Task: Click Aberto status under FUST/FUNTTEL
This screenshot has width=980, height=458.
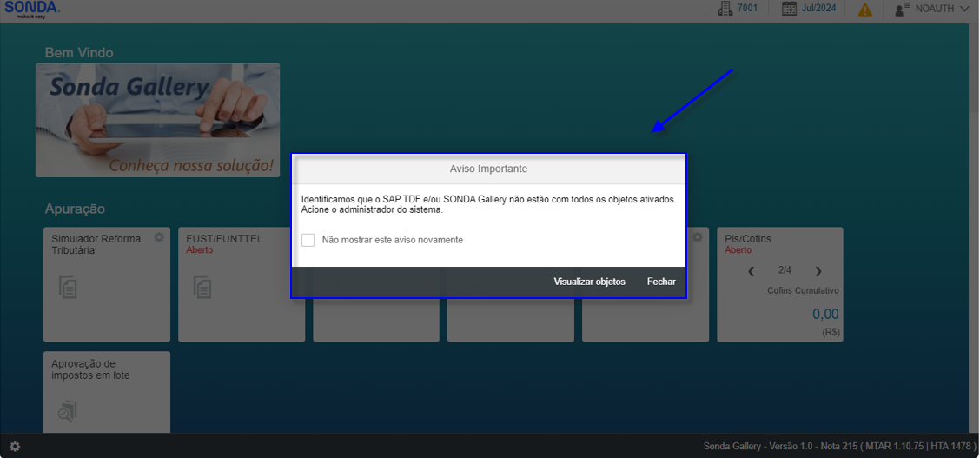Action: (199, 250)
